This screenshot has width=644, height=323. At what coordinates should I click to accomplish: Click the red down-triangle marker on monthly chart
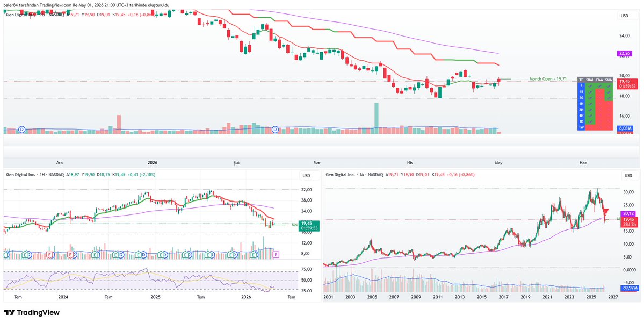(x=606, y=211)
